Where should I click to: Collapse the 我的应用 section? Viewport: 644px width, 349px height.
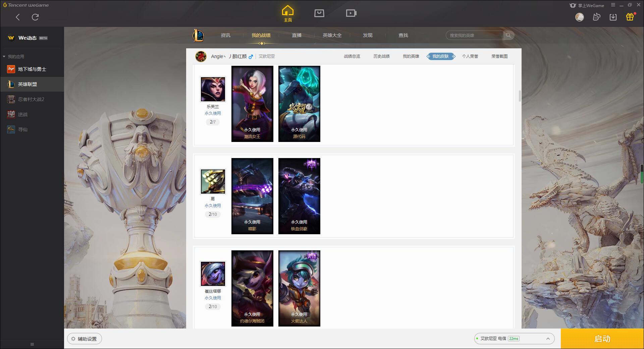(4, 56)
